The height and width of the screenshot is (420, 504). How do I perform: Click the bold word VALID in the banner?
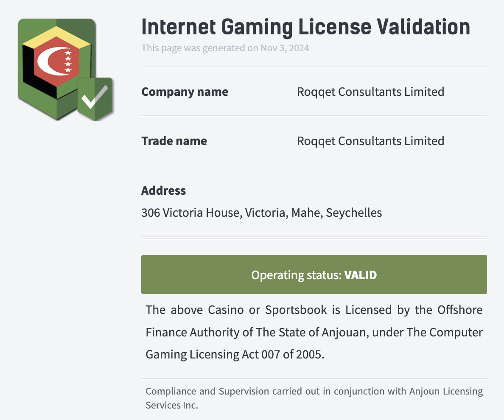(361, 275)
